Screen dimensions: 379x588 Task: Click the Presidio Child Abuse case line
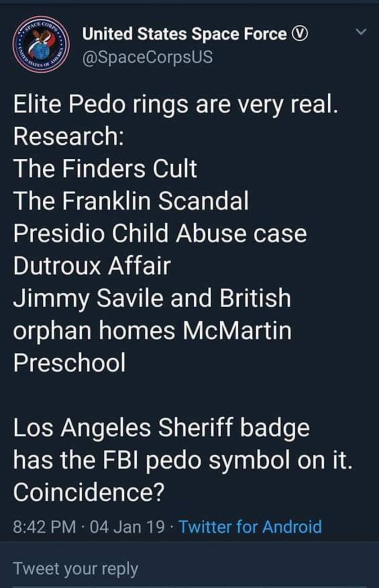(x=160, y=233)
